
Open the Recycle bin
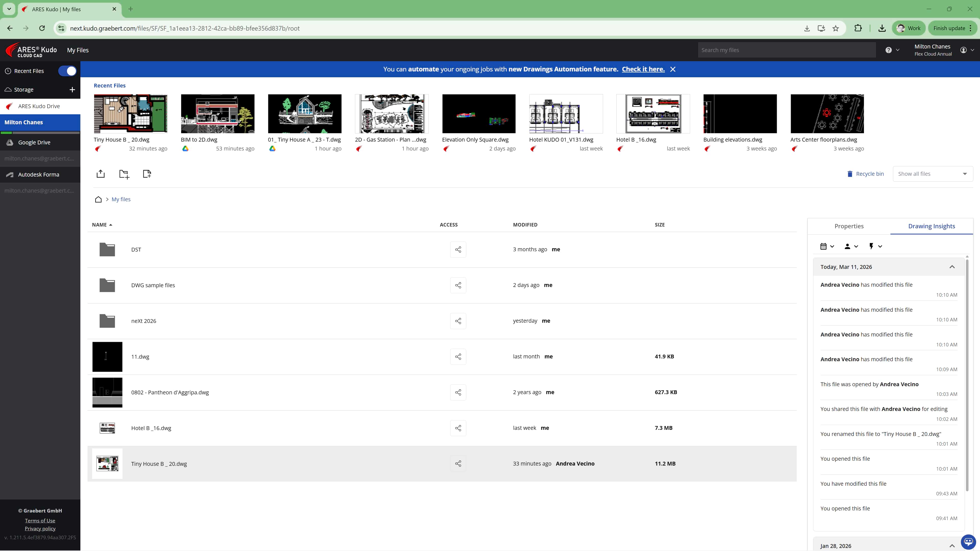click(x=865, y=174)
